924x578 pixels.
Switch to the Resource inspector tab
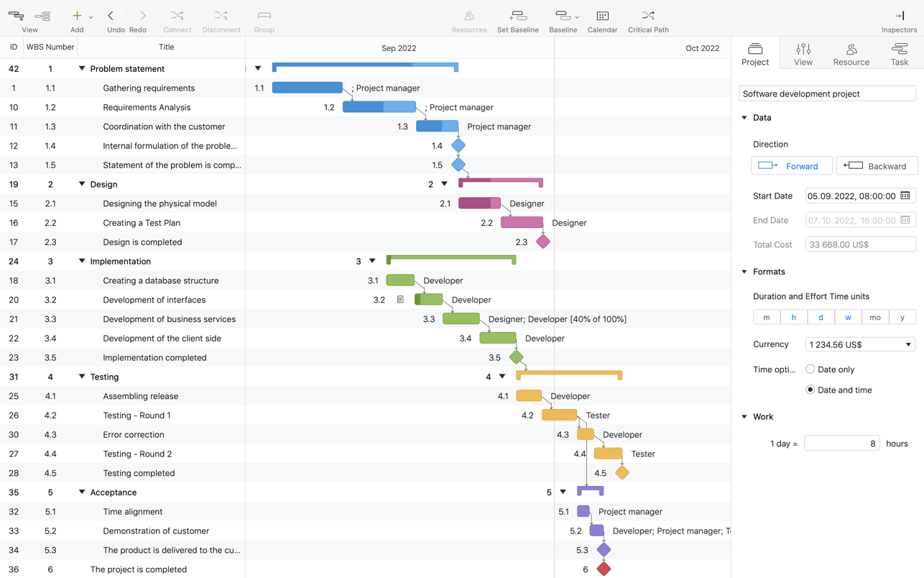point(851,54)
